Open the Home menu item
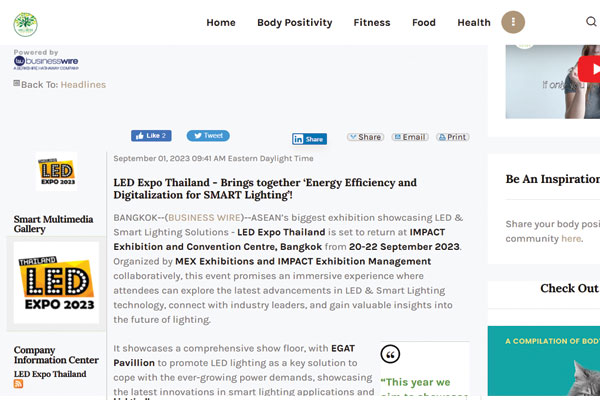 [221, 23]
